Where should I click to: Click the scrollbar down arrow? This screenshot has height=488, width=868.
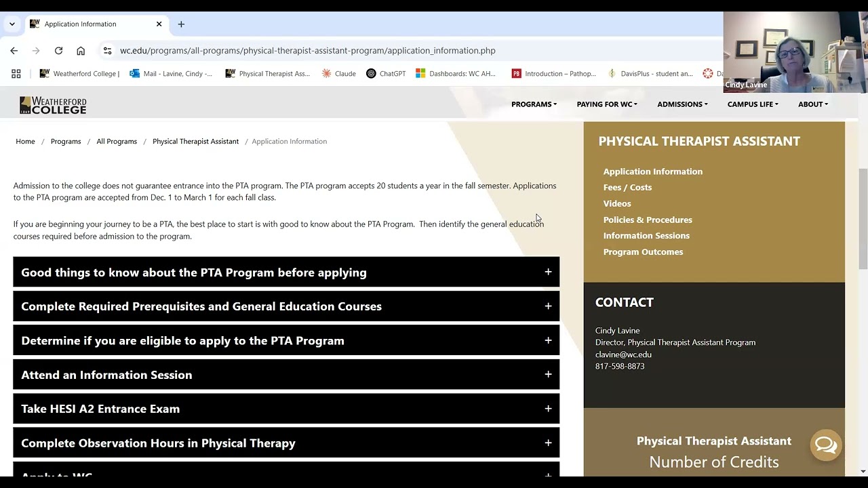coord(863,472)
